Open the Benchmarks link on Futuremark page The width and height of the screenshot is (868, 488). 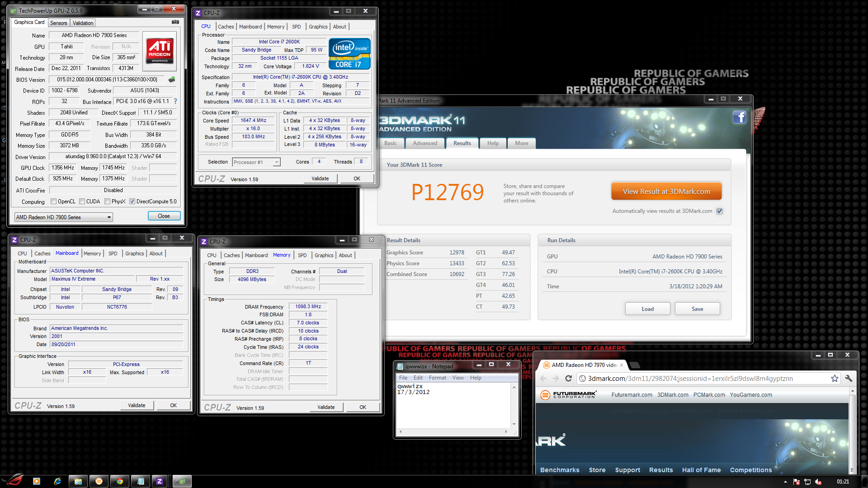560,470
